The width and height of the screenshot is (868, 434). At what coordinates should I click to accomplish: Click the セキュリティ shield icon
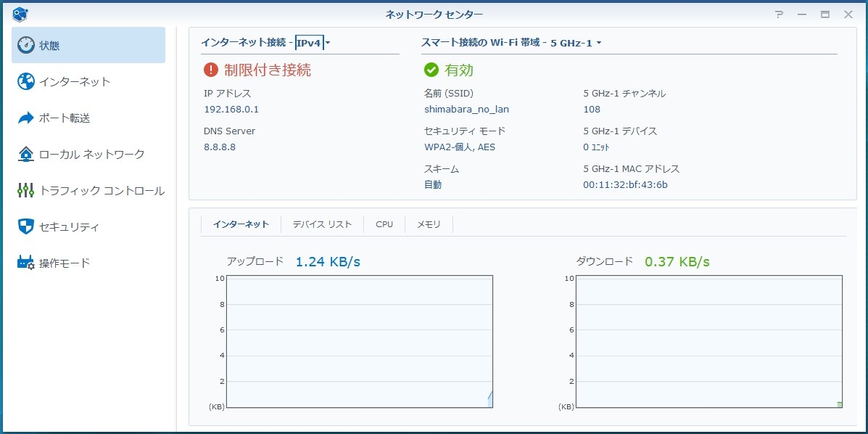coord(26,226)
